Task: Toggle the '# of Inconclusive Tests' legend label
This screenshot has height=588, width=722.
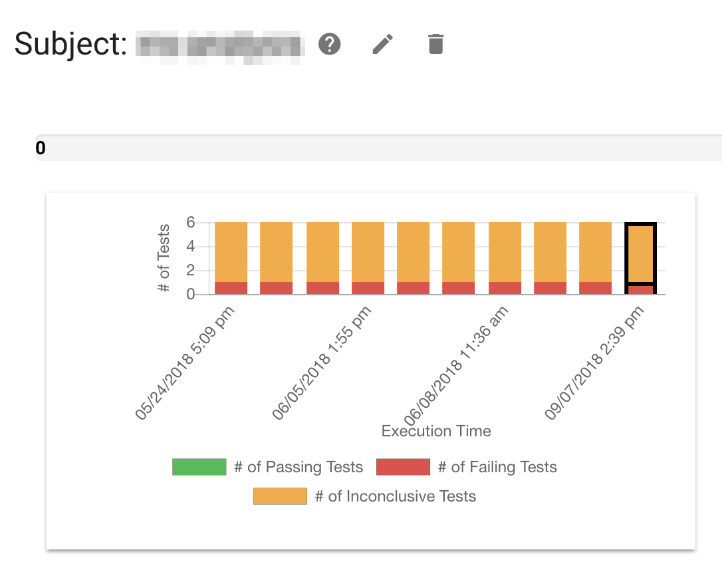Action: click(x=395, y=496)
